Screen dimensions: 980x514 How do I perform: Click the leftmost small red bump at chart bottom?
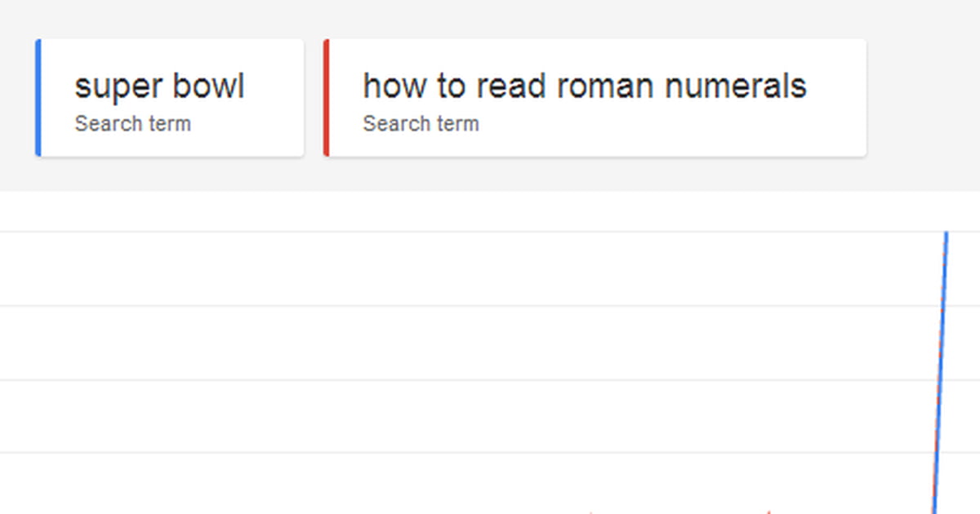pos(591,512)
